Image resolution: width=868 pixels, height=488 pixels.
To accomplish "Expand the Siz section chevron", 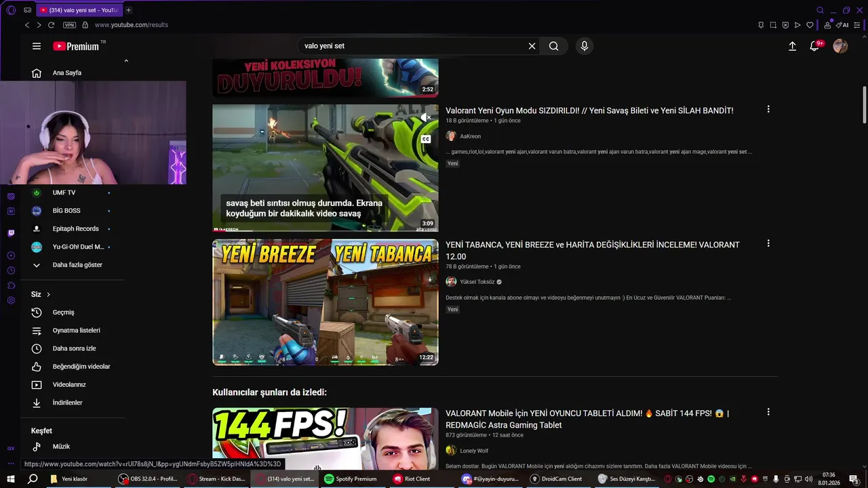I will pos(48,294).
